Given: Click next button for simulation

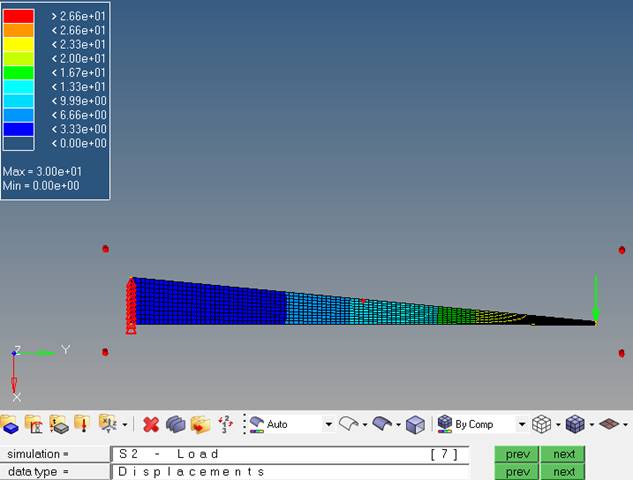Looking at the screenshot, I should point(563,454).
